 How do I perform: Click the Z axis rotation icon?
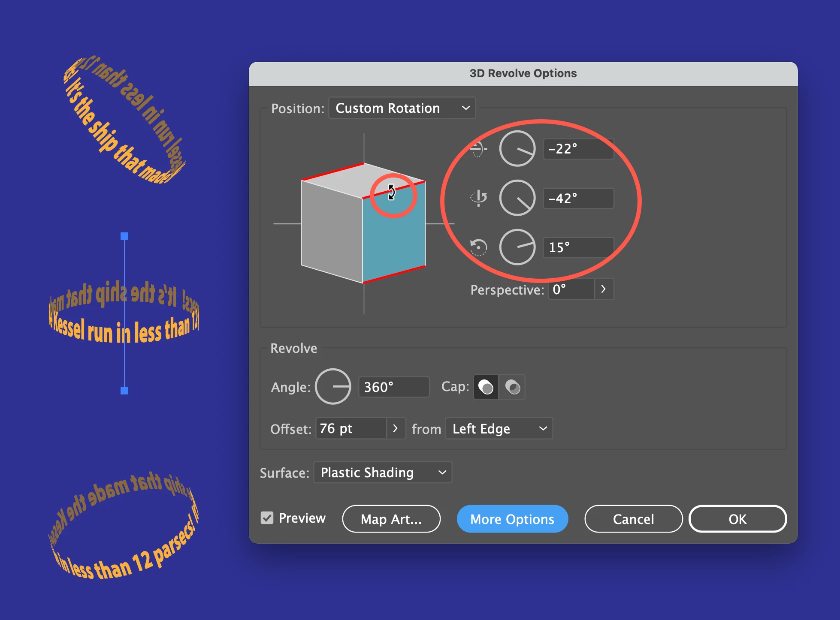click(x=478, y=247)
